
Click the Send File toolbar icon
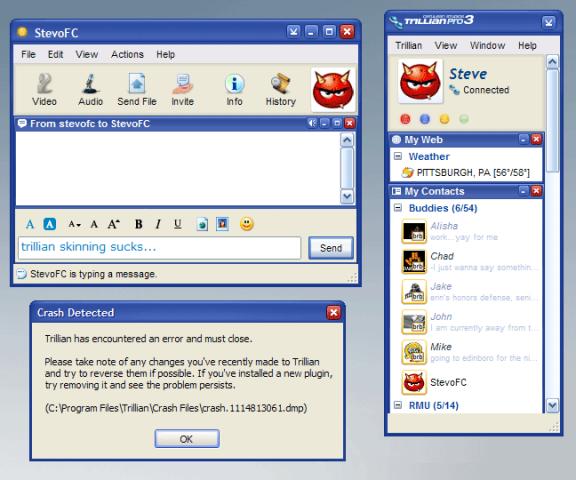coord(137,90)
